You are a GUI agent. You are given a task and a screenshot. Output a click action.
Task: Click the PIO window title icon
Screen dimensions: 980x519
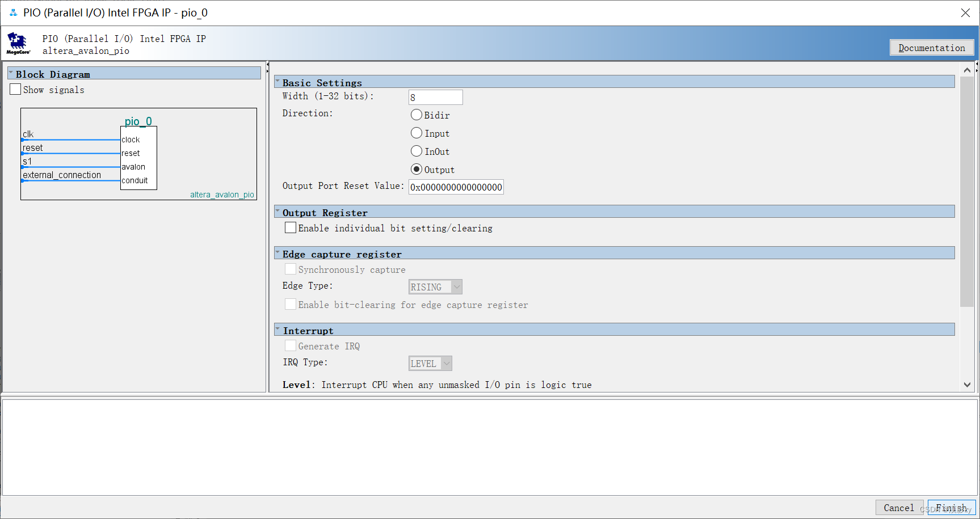[13, 12]
